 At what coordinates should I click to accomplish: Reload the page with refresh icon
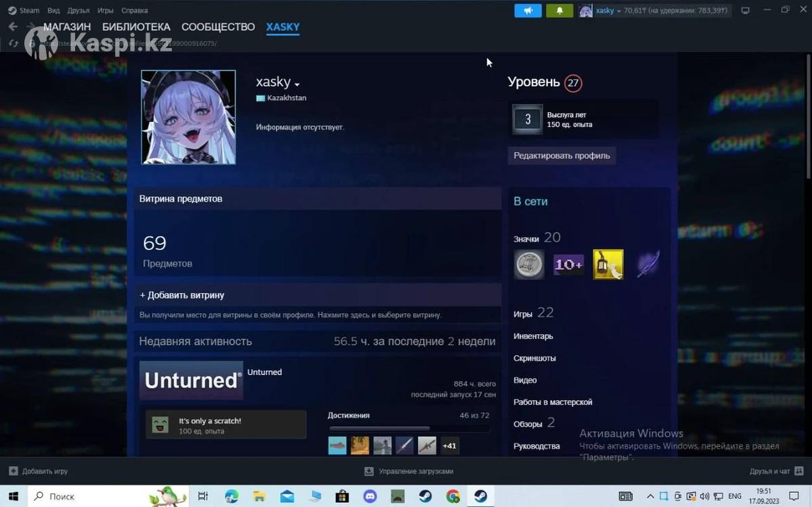click(13, 43)
